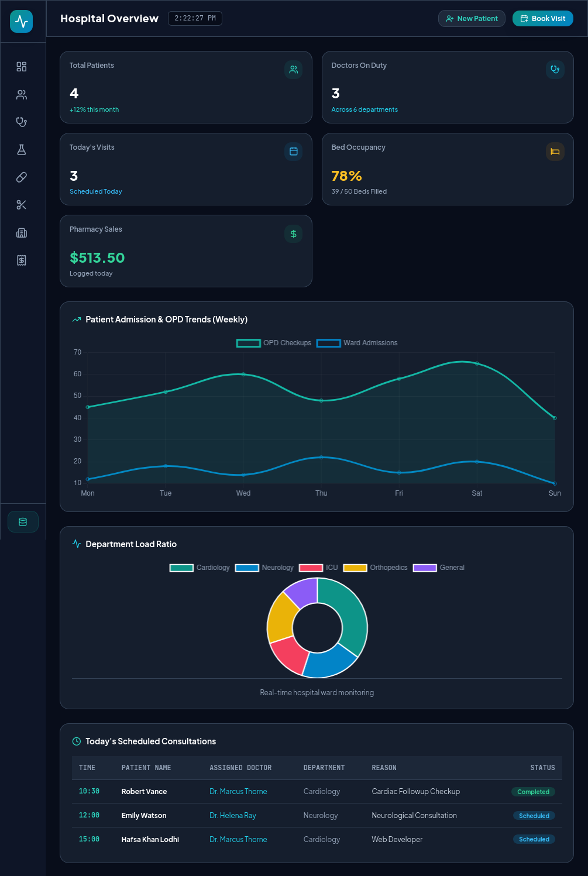588x876 pixels.
Task: Hide Neurology in the department legend
Action: (264, 568)
